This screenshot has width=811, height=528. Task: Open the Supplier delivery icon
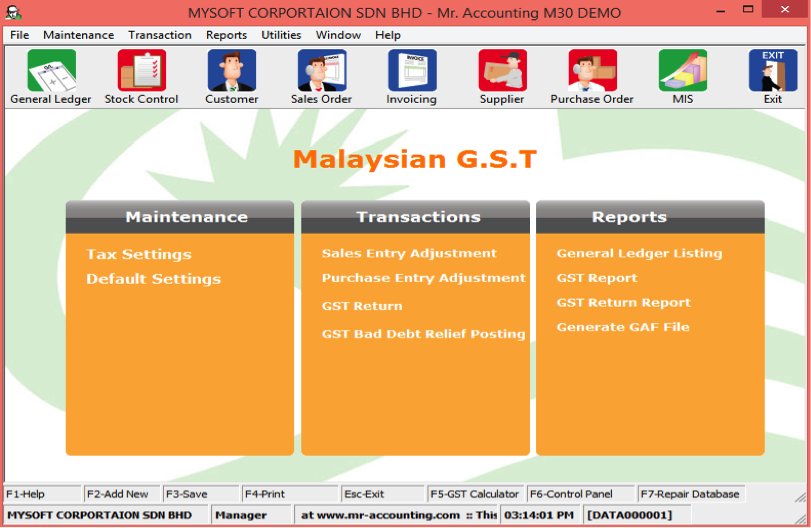pos(502,71)
